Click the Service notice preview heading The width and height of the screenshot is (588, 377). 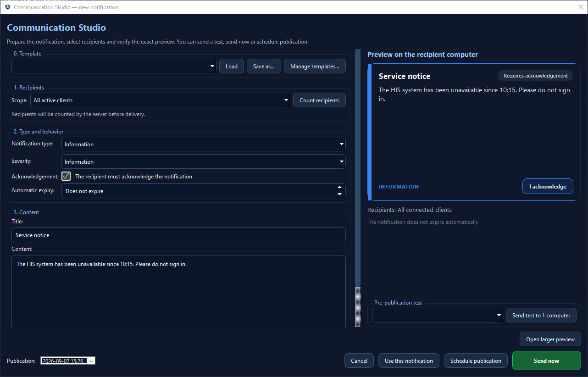(x=405, y=76)
